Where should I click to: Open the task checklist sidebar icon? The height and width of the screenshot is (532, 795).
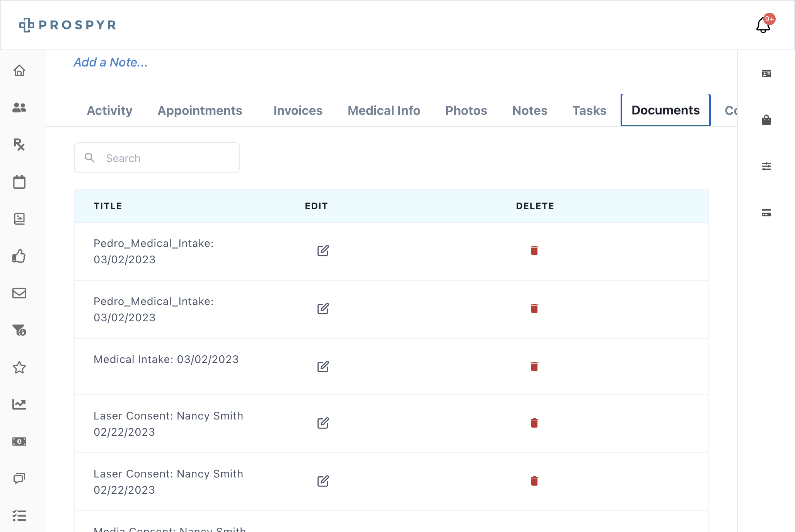coord(19,516)
